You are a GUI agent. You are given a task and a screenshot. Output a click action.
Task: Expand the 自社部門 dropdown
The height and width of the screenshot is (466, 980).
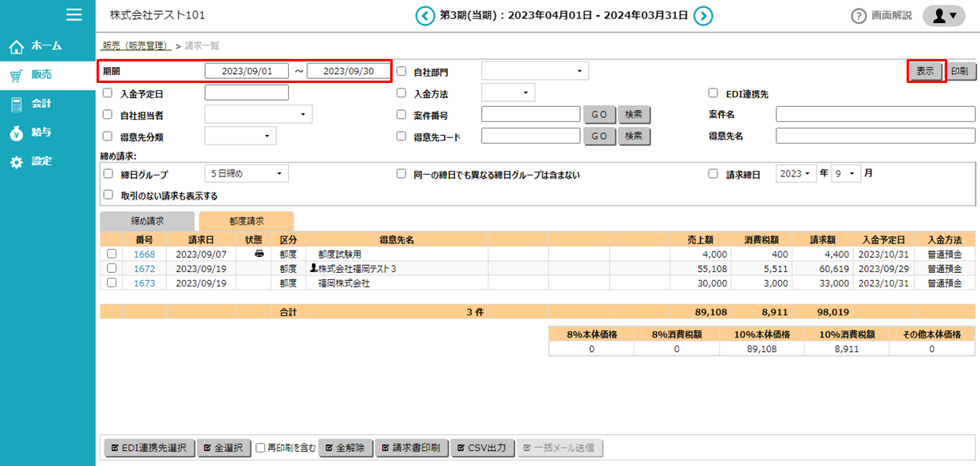coord(535,71)
